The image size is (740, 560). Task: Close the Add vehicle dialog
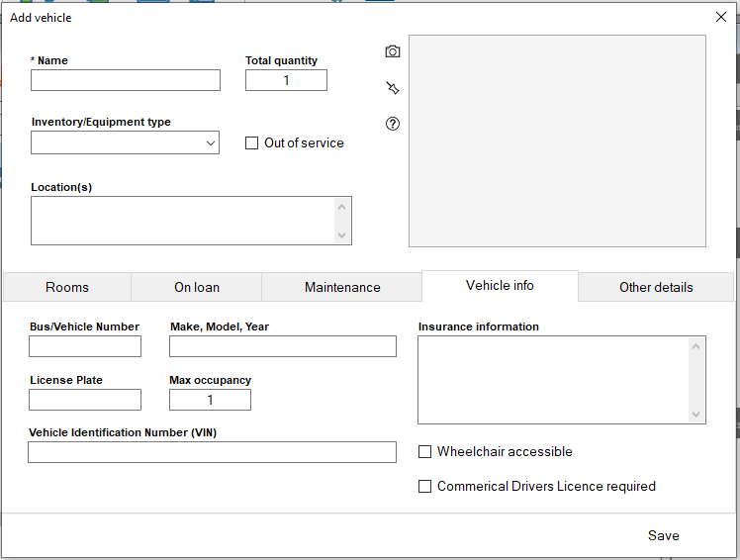pyautogui.click(x=720, y=17)
